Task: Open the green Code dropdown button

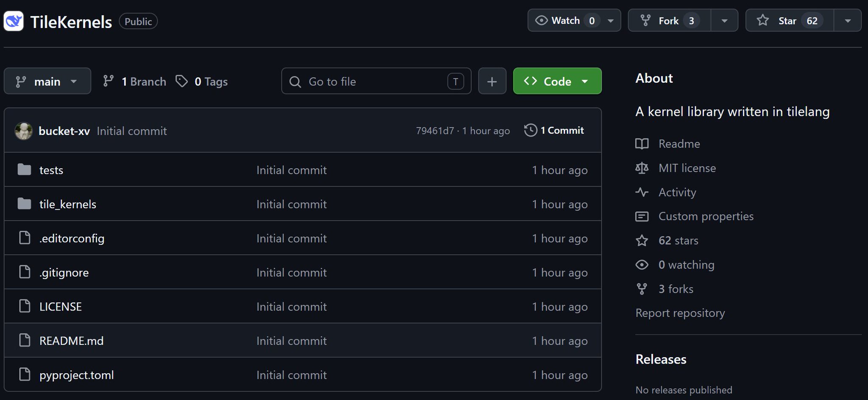Action: click(557, 81)
